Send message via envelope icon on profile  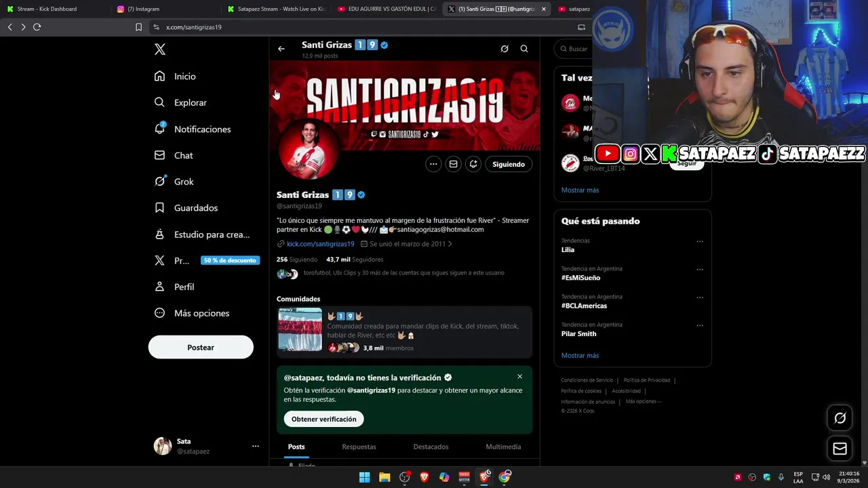[x=453, y=164]
